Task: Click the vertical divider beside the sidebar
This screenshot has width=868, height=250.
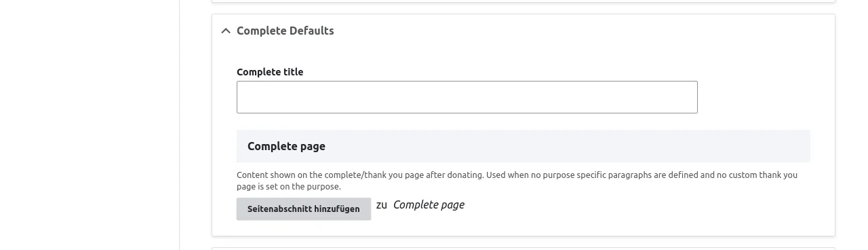Action: (x=179, y=125)
